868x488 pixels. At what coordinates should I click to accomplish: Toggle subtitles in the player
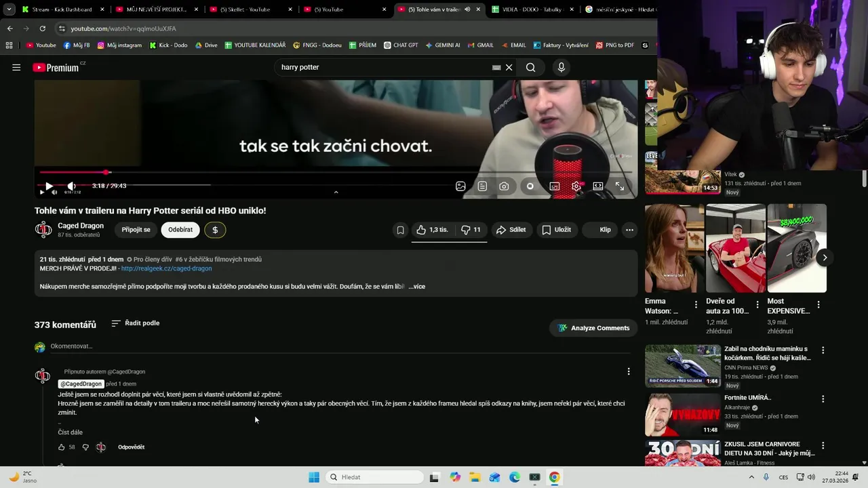pos(554,186)
